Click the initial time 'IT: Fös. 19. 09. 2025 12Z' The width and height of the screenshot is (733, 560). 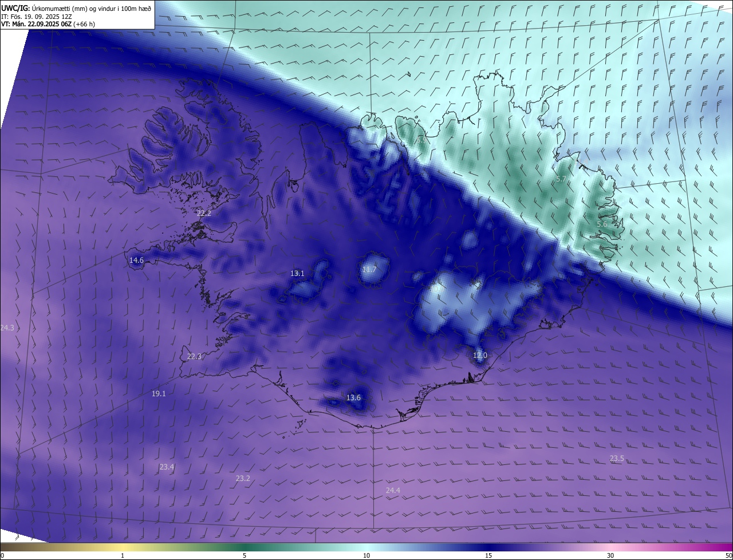tap(36, 17)
